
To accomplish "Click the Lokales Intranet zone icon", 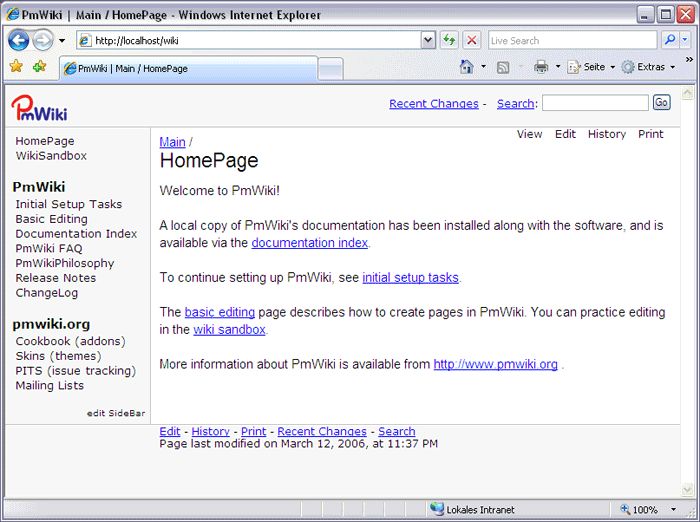I will (437, 509).
